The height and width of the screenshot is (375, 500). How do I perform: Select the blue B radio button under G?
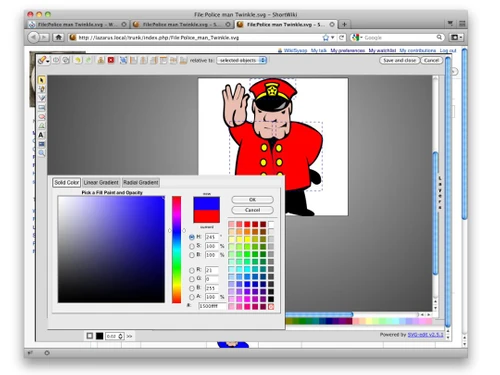[x=192, y=288]
